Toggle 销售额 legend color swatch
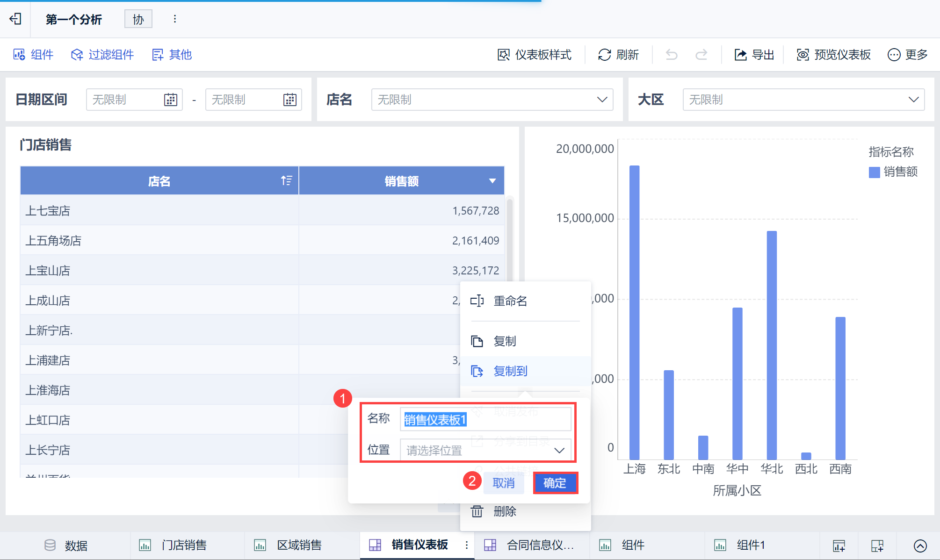 click(x=874, y=172)
